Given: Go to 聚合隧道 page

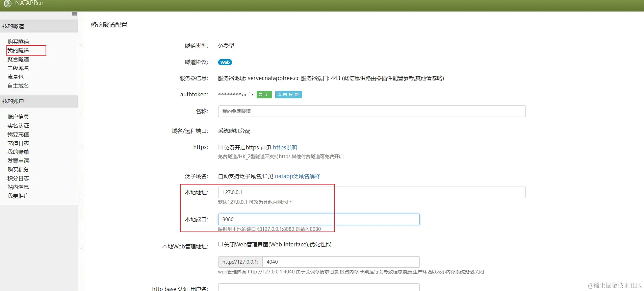Looking at the screenshot, I should coord(18,59).
